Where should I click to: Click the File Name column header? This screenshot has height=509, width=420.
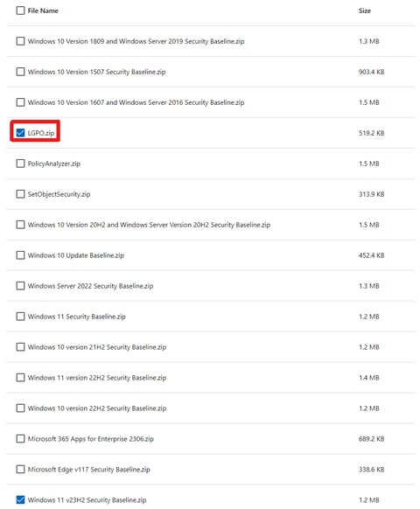point(43,10)
